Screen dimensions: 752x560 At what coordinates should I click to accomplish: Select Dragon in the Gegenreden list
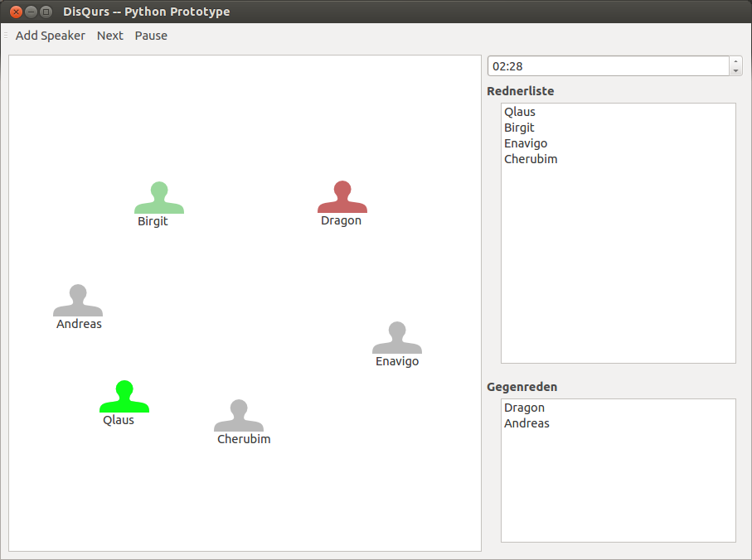(x=524, y=408)
